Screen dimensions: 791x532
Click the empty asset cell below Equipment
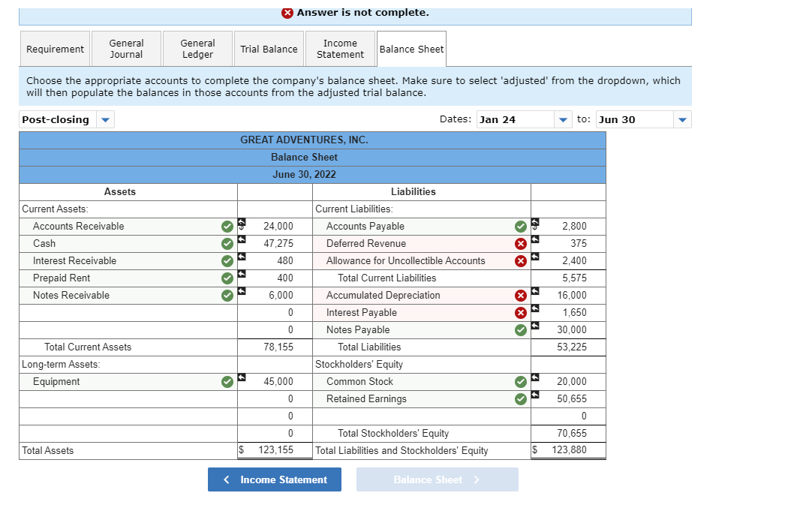point(128,399)
